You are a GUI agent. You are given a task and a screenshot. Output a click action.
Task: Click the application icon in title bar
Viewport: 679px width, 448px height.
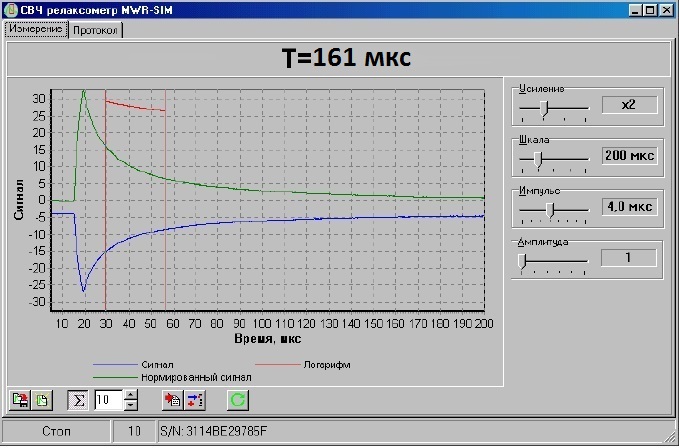[10, 10]
